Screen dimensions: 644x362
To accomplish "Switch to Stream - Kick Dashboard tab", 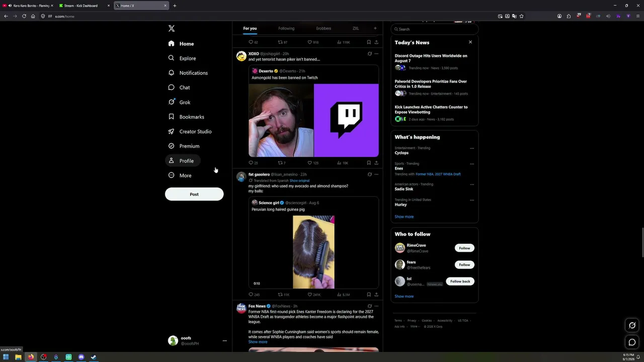I will [x=84, y=6].
